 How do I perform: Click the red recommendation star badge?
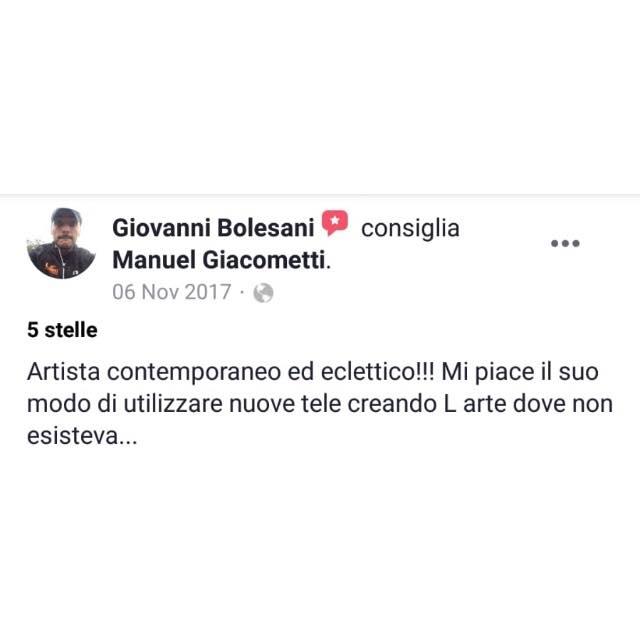[x=335, y=223]
